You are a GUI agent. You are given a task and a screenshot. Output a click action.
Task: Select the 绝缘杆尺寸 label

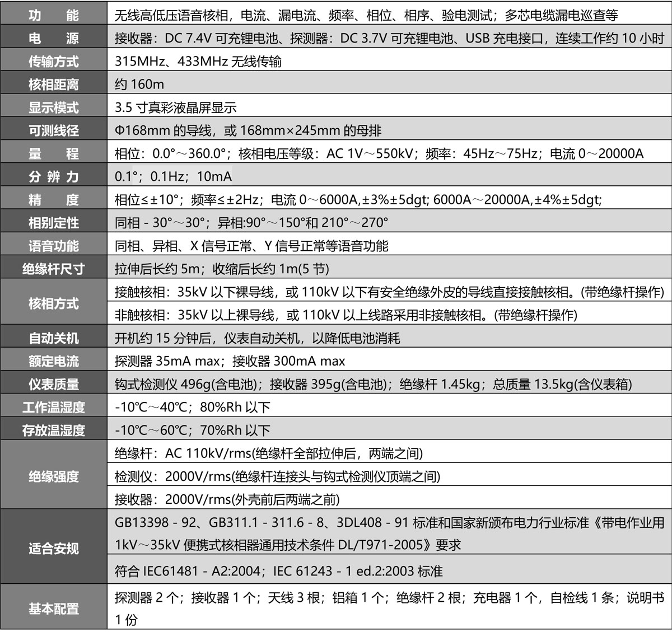pyautogui.click(x=53, y=268)
